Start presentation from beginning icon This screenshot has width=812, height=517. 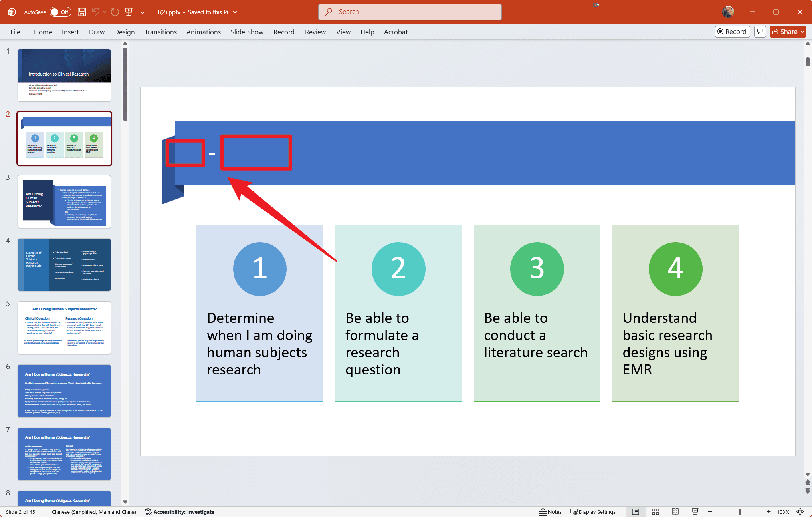click(129, 12)
